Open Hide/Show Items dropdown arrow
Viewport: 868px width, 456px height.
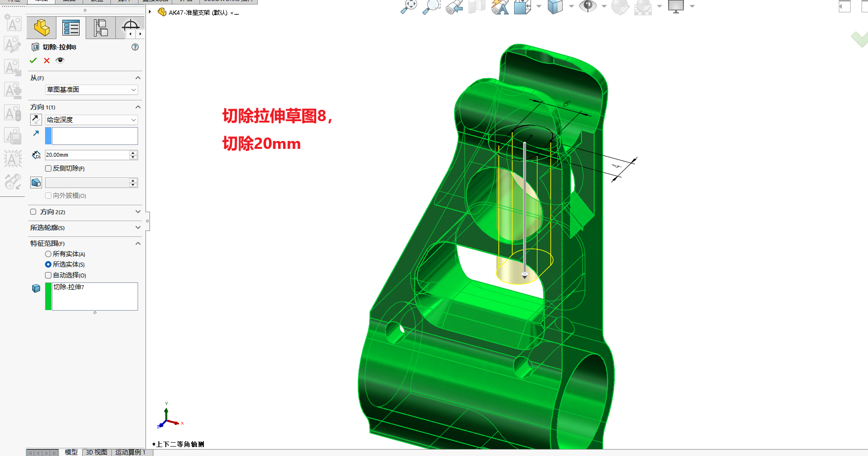(604, 6)
